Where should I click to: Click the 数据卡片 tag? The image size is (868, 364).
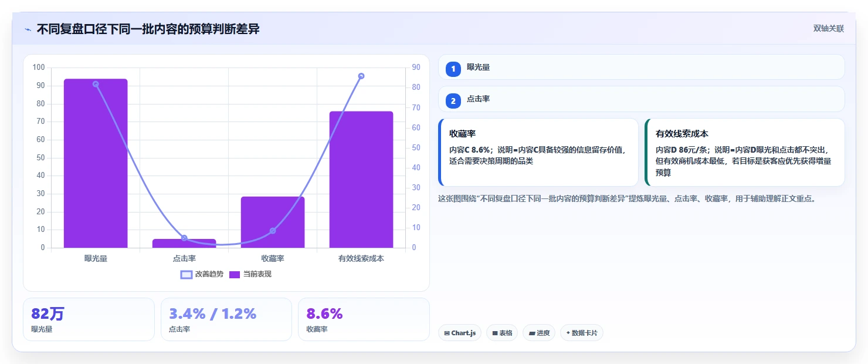click(x=582, y=333)
